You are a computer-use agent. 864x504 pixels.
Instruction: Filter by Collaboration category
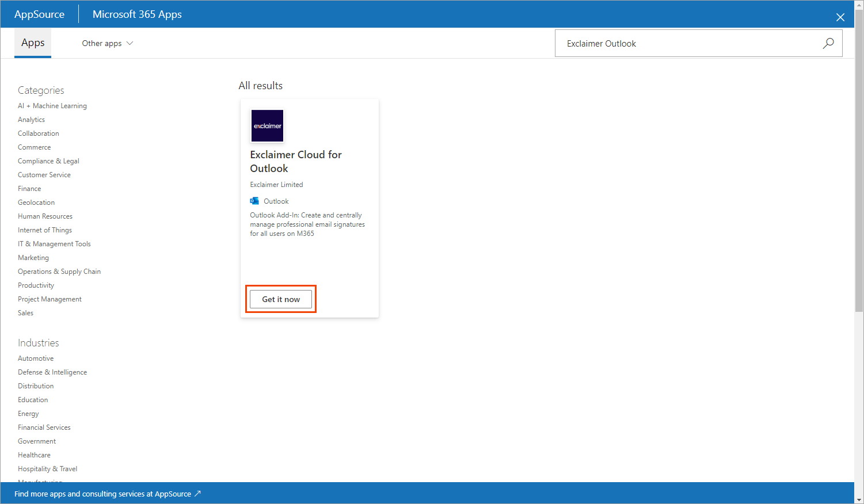coord(39,133)
